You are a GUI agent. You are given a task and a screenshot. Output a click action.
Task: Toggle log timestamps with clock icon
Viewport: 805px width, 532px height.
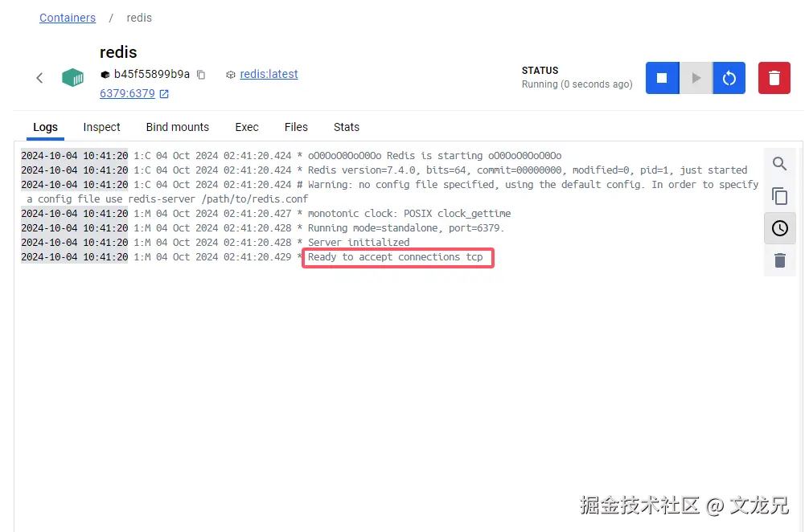[780, 228]
